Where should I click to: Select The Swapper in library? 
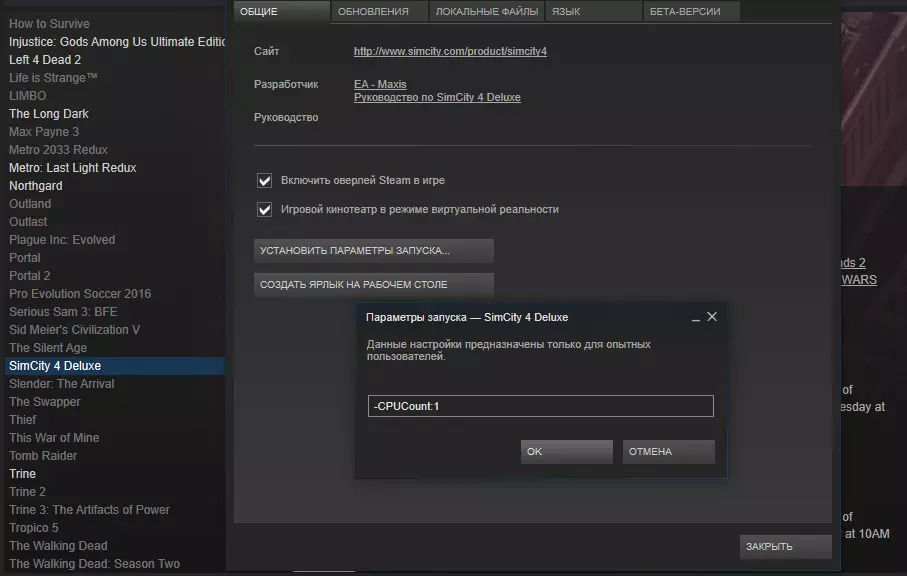point(45,401)
